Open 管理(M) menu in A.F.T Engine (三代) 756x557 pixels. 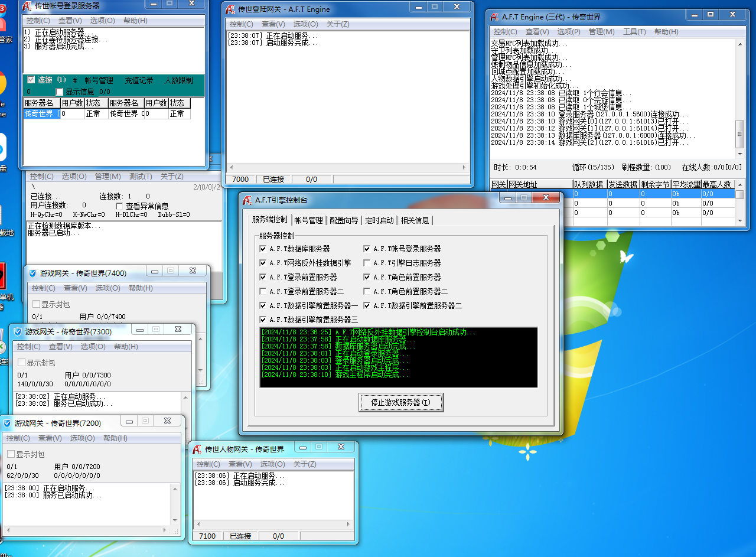[x=602, y=32]
